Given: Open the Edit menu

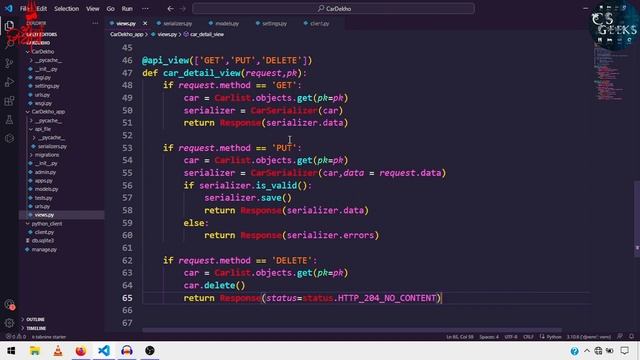Looking at the screenshot, I should click(x=41, y=9).
